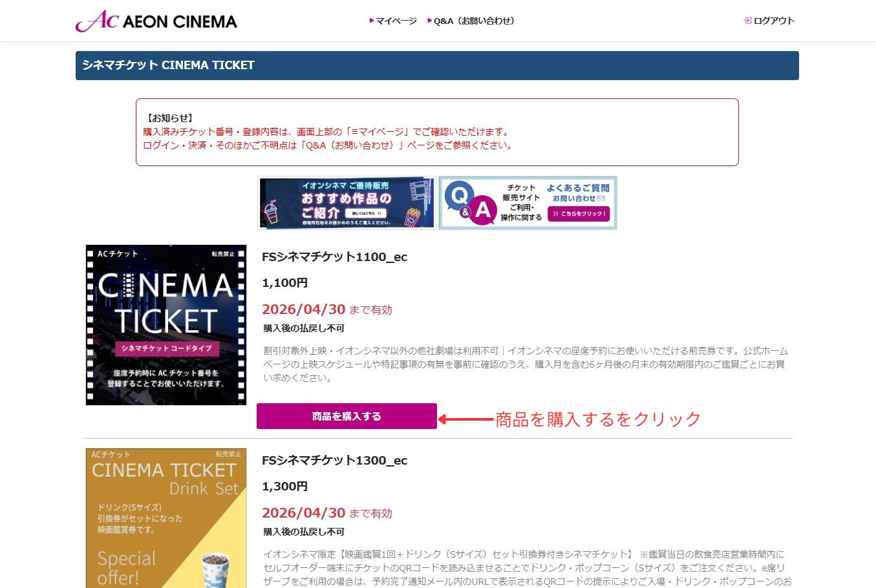Viewport: 876px width, 588px height.
Task: Click the こちらをクリック button in Q&A banner
Action: 579,214
